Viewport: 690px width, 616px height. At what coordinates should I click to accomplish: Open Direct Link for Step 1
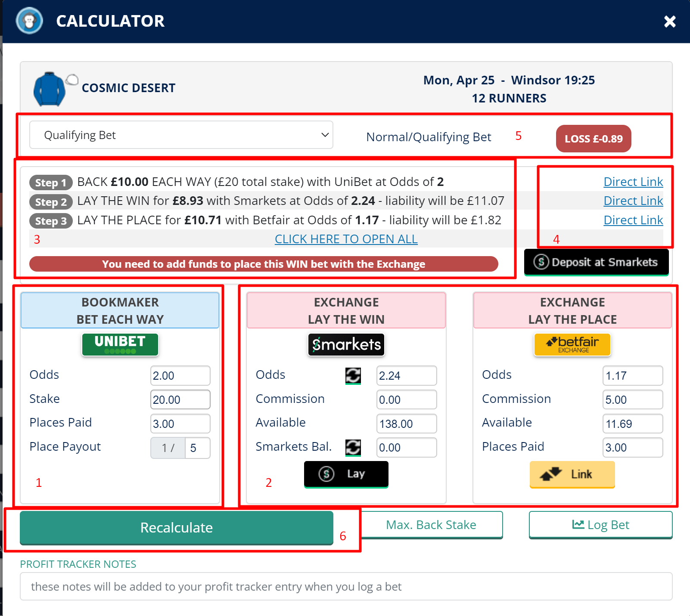point(633,181)
